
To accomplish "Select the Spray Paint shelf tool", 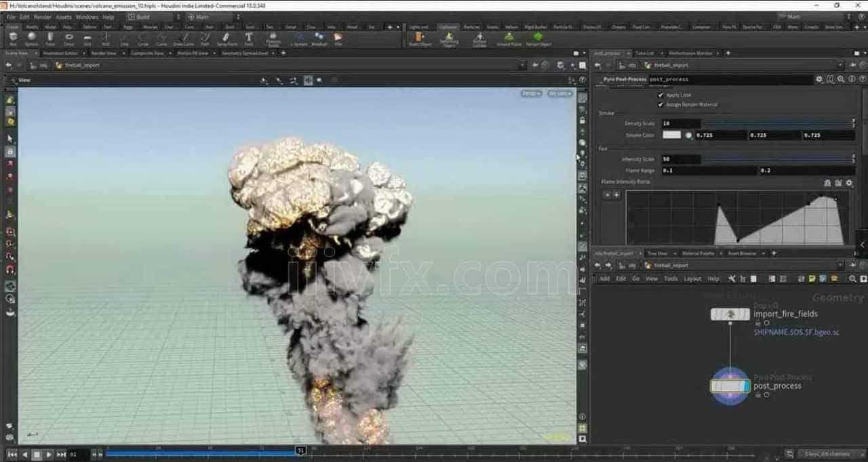I will (x=227, y=39).
